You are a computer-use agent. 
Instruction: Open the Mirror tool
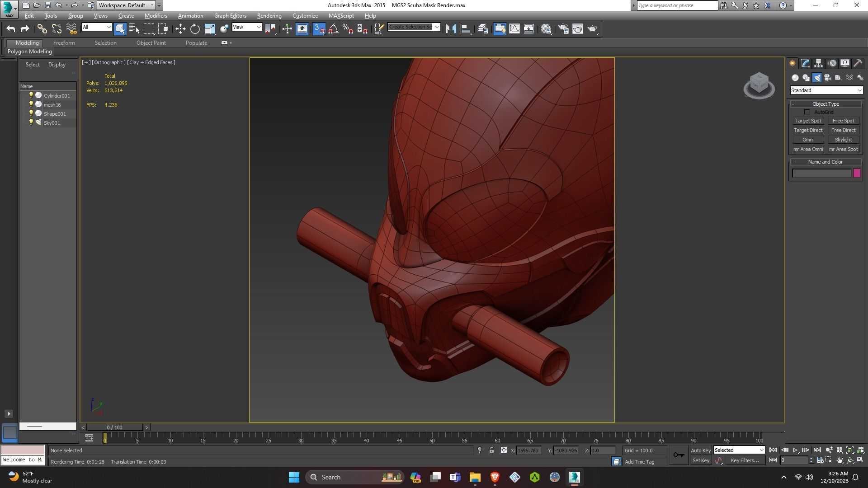451,29
